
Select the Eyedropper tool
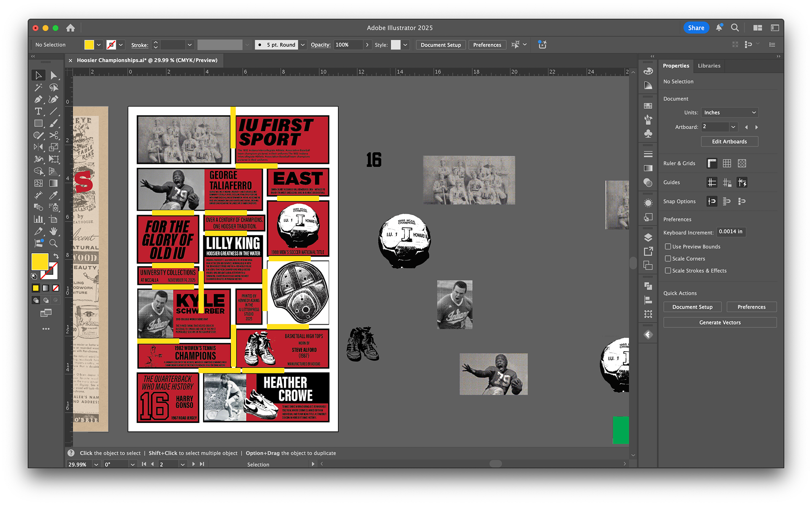tap(54, 195)
